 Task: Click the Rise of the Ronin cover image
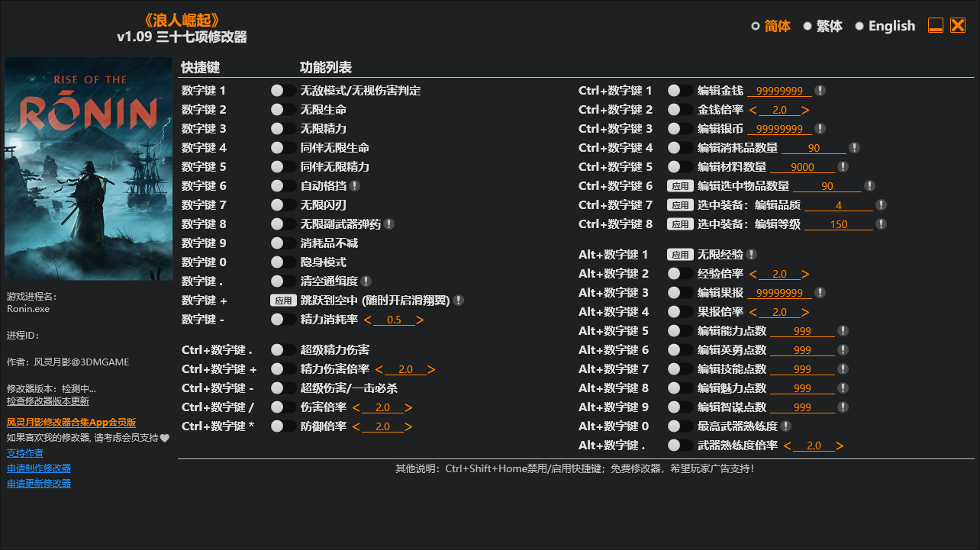(x=89, y=169)
